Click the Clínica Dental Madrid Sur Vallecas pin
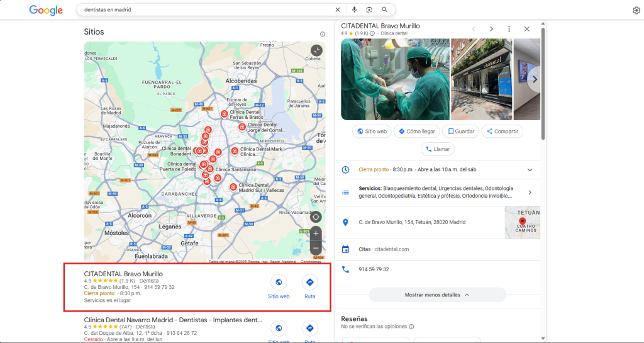The width and height of the screenshot is (644, 343). tap(233, 187)
